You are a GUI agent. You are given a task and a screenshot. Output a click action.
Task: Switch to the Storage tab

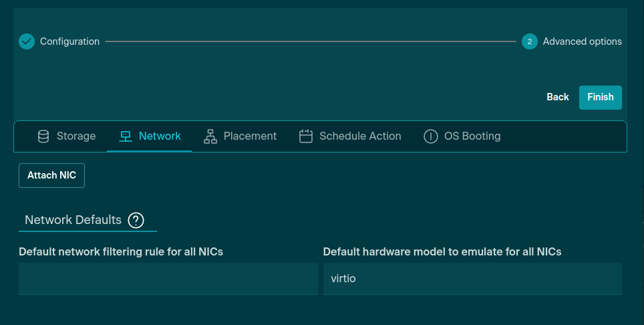pos(75,136)
